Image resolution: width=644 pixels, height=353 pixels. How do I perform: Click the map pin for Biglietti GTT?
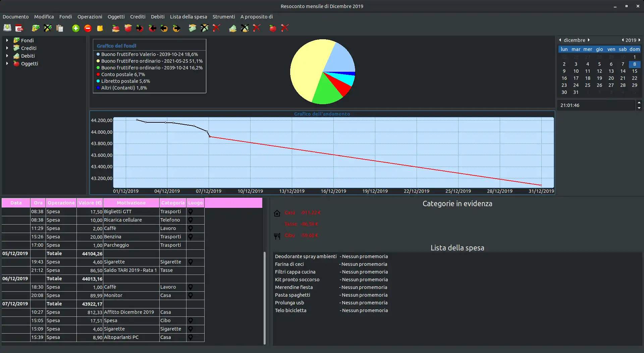(191, 212)
